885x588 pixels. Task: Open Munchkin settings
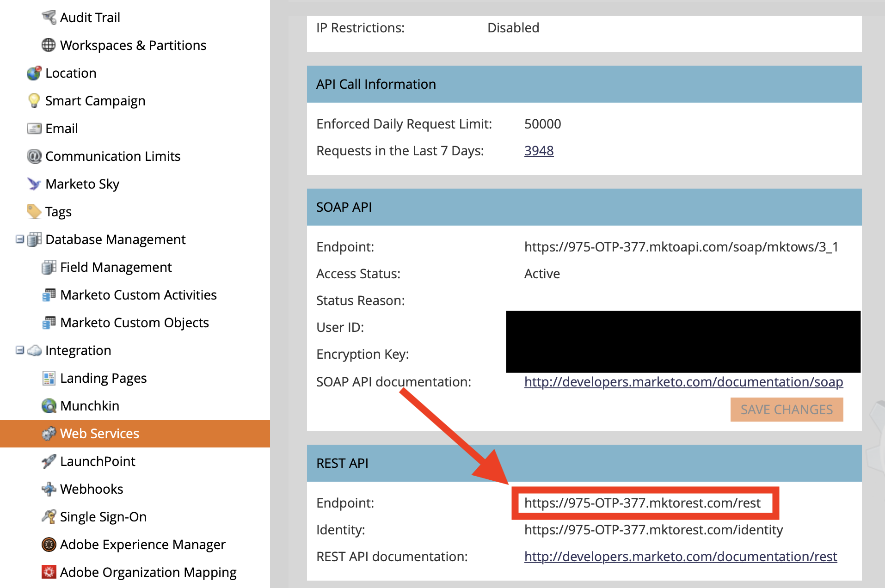(90, 406)
